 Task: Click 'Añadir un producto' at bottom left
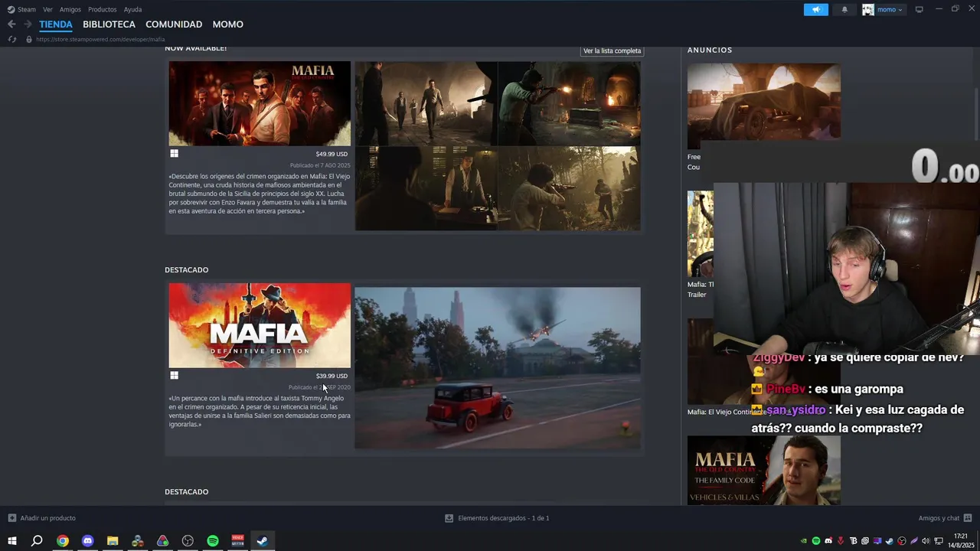pyautogui.click(x=42, y=518)
